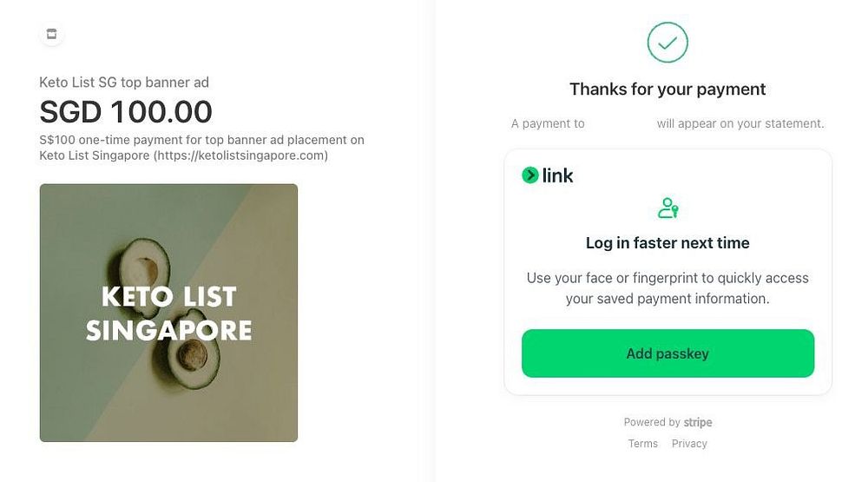This screenshot has width=868, height=482.
Task: Click the Log in faster next time heading
Action: tap(667, 243)
